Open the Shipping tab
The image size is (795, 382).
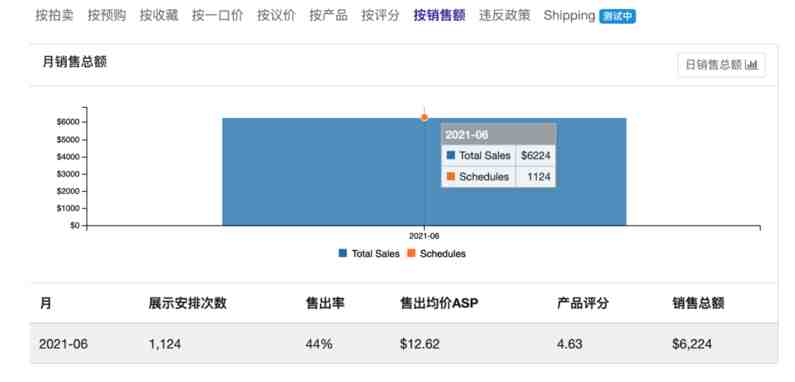(x=569, y=16)
